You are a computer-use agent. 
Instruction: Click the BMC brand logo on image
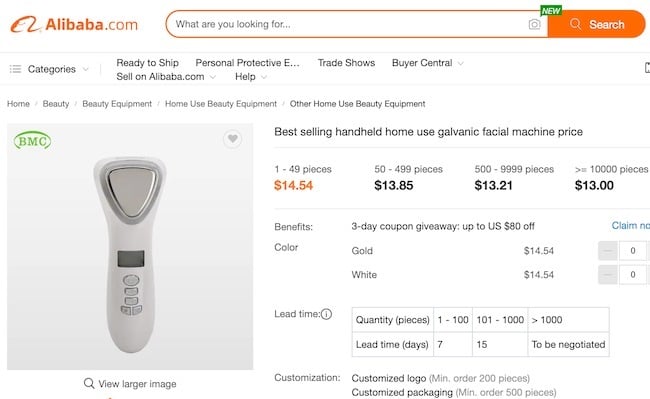32,141
